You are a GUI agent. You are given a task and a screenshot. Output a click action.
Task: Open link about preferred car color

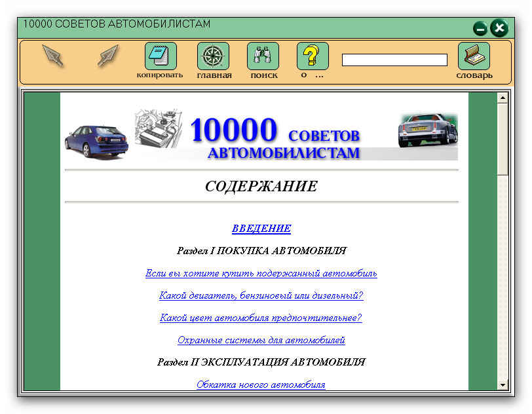tap(261, 318)
